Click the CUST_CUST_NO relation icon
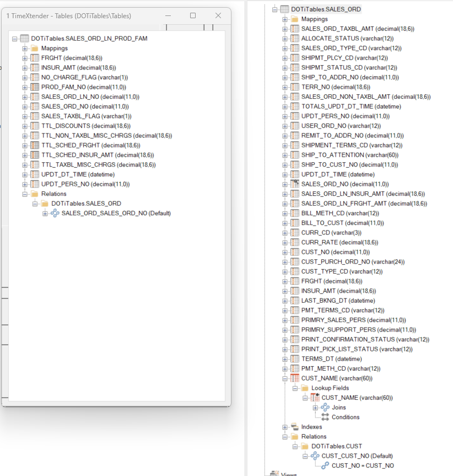453x476 pixels. 315,456
